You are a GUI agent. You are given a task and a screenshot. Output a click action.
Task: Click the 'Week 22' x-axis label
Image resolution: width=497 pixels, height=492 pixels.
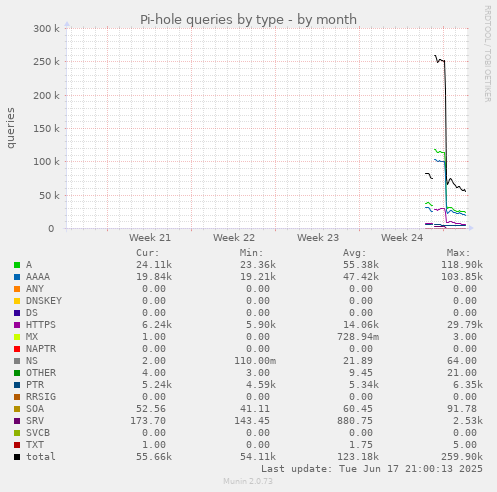coord(234,238)
